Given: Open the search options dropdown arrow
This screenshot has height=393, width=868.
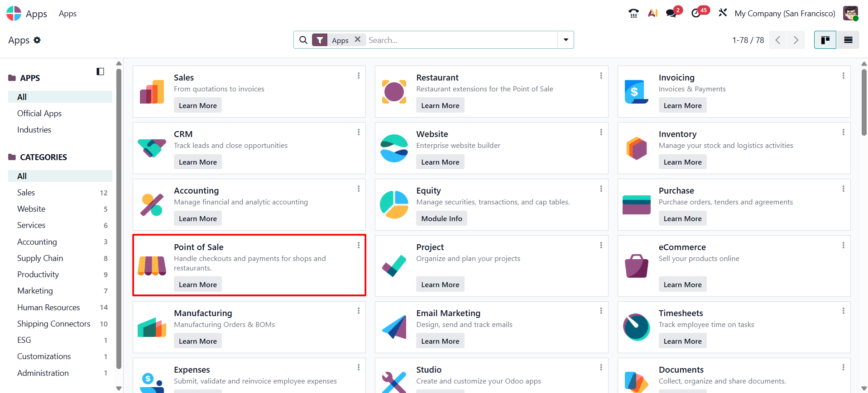Looking at the screenshot, I should 566,40.
